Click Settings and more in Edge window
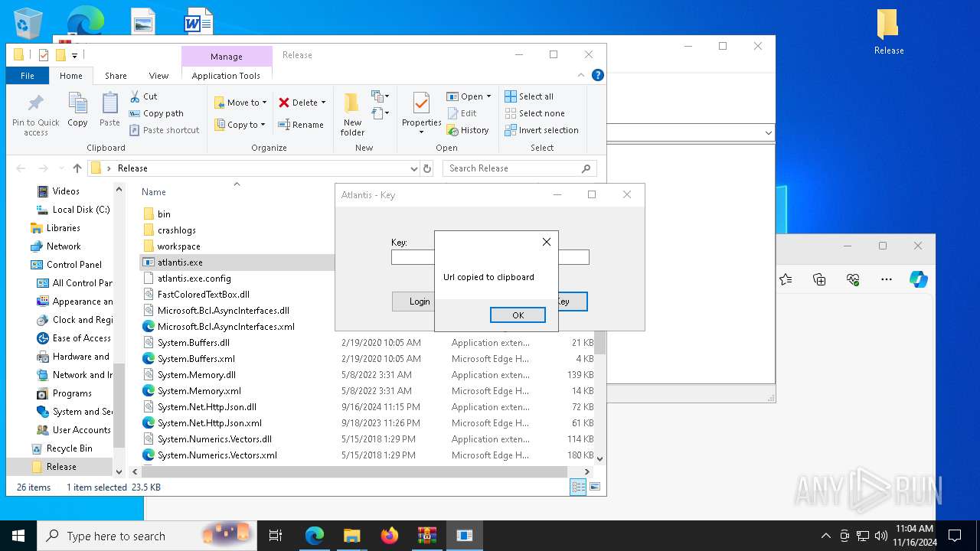The height and width of the screenshot is (551, 980). point(887,279)
